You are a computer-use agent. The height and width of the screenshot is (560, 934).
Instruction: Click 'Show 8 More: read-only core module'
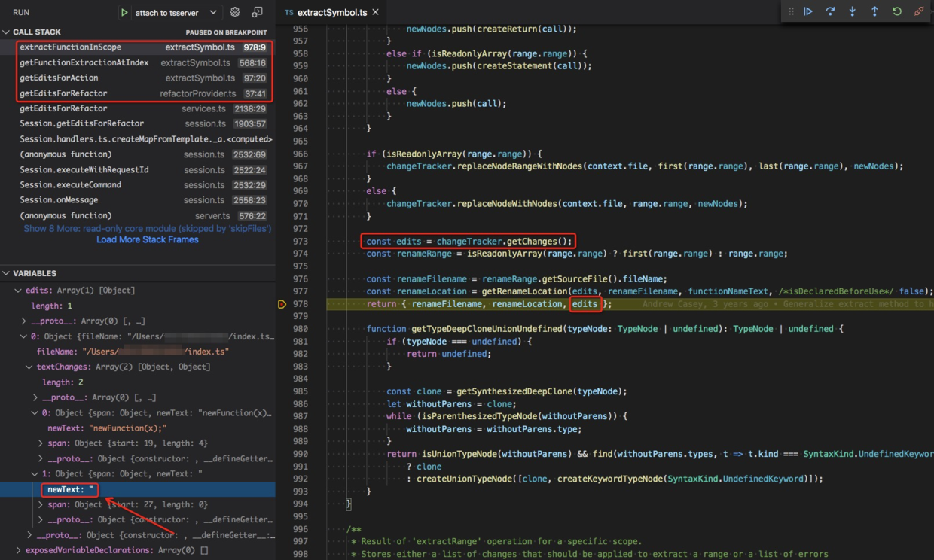[x=147, y=227]
